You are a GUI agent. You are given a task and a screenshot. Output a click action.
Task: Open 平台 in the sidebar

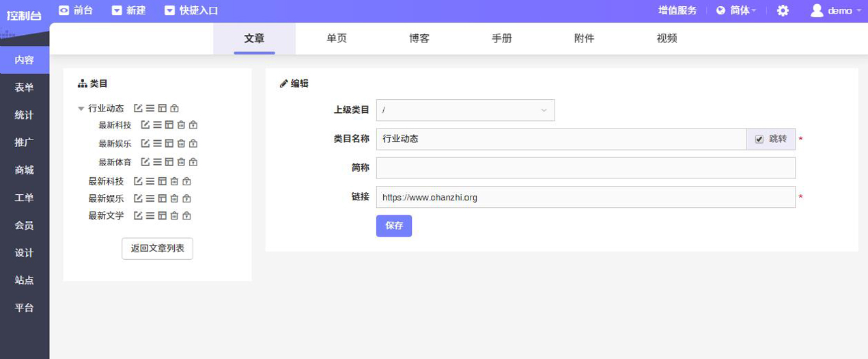tap(25, 308)
